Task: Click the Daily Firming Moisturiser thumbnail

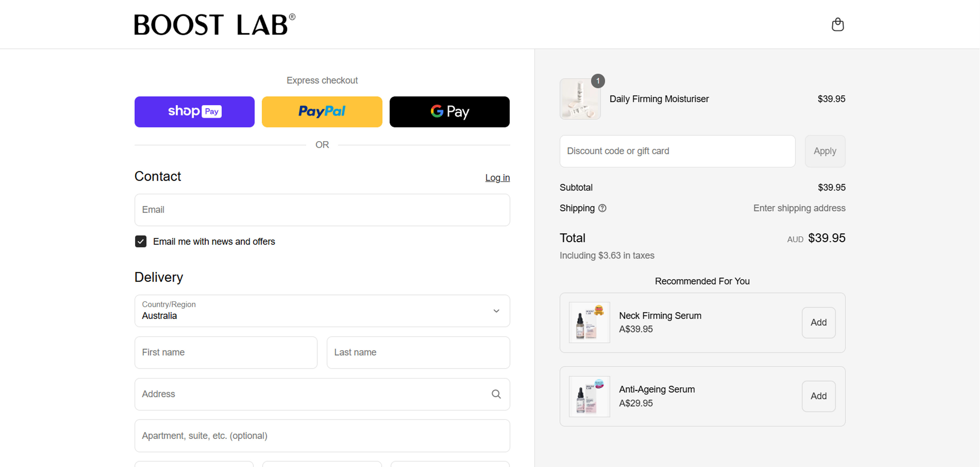Action: [x=580, y=99]
